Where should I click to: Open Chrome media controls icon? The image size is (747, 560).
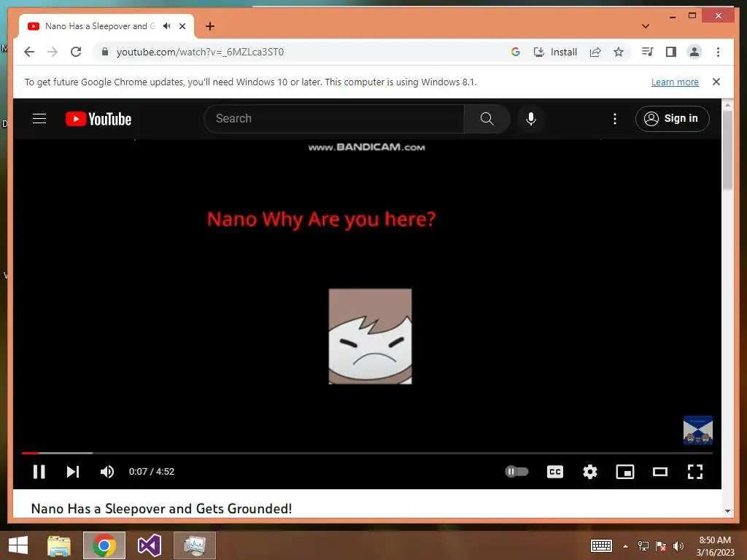point(648,52)
